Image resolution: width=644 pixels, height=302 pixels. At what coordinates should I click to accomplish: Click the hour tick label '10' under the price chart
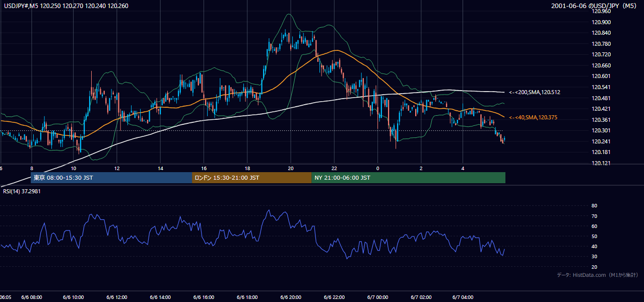point(74,168)
